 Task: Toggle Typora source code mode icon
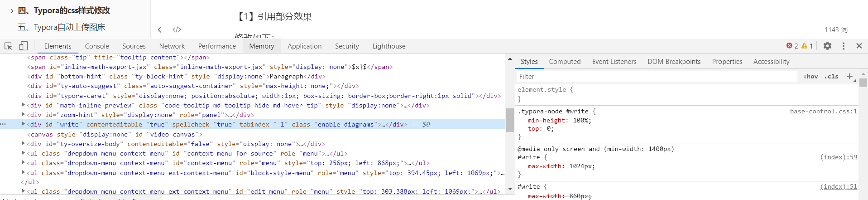177,29
